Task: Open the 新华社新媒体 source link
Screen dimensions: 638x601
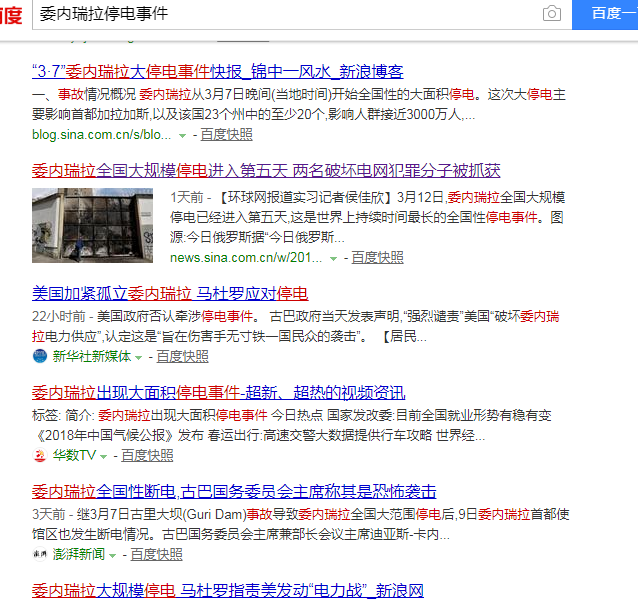Action: pos(92,356)
